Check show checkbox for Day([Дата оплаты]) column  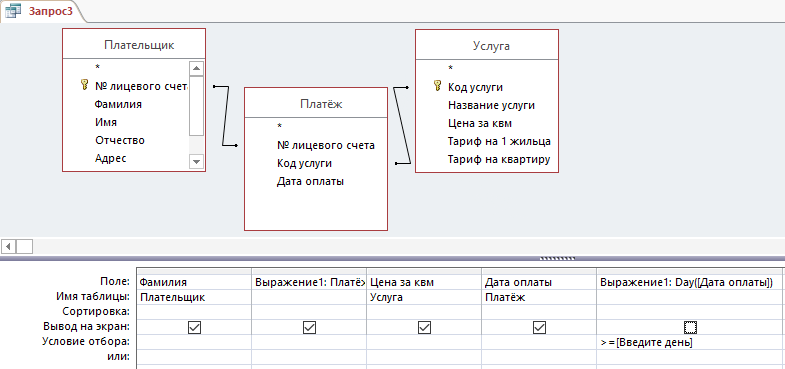pos(690,327)
